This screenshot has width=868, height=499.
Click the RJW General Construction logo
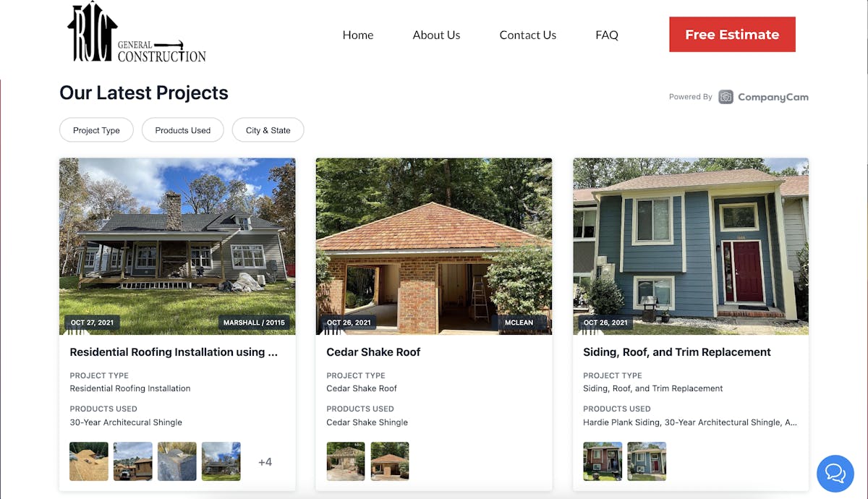[x=137, y=33]
